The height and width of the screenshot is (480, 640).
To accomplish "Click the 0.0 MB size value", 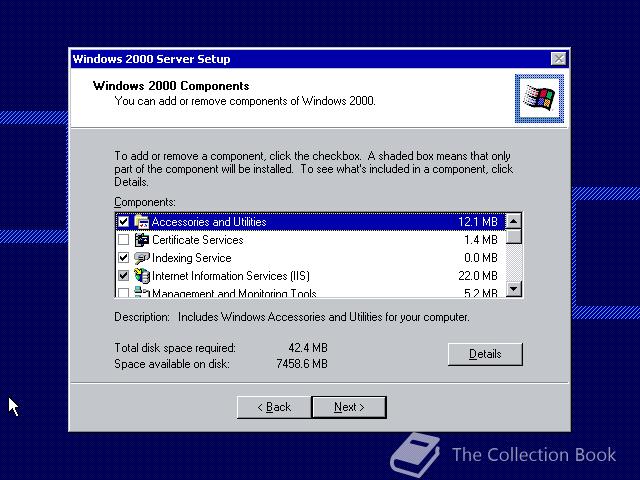I will [x=480, y=258].
